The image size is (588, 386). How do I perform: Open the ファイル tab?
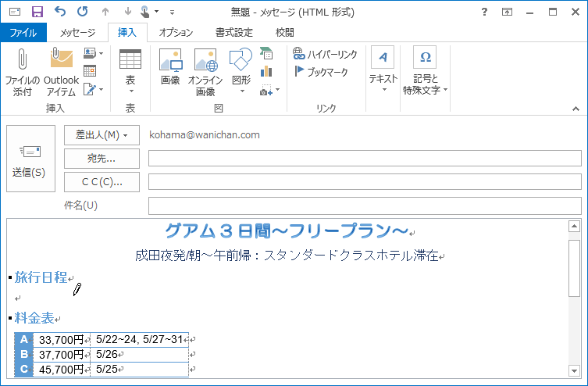(23, 33)
